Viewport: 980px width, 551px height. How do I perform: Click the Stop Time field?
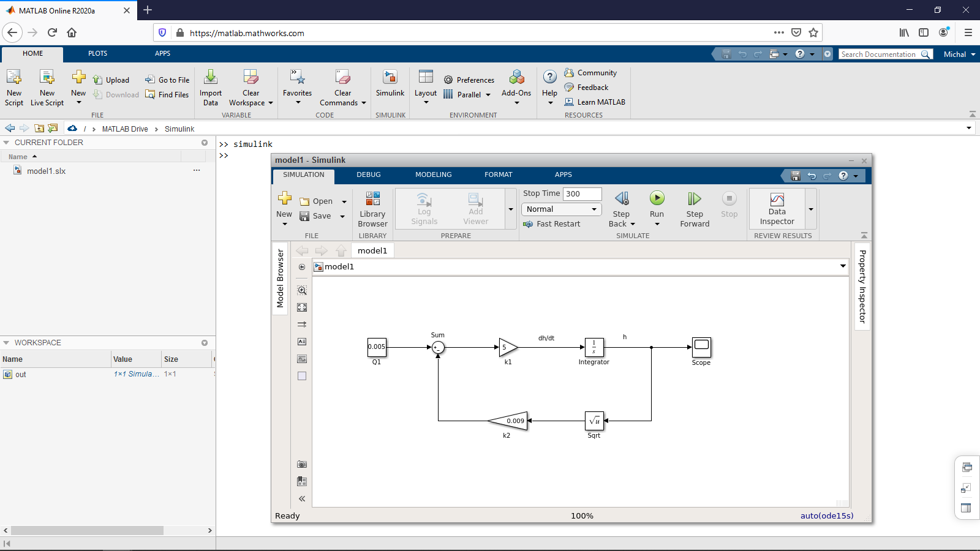coord(582,193)
